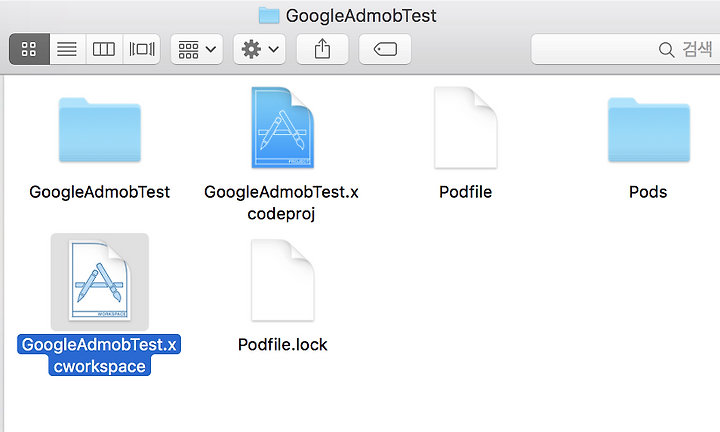720x432 pixels.
Task: Click the Podfile.lock name label
Action: click(x=282, y=345)
